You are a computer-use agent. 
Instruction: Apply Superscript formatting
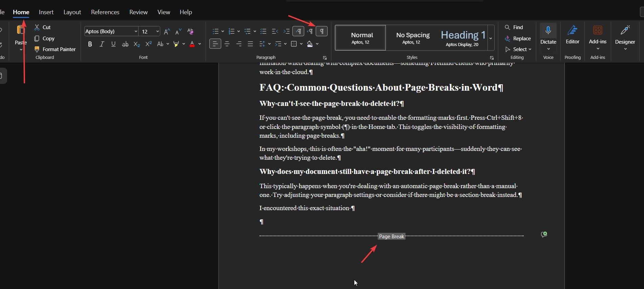[148, 44]
